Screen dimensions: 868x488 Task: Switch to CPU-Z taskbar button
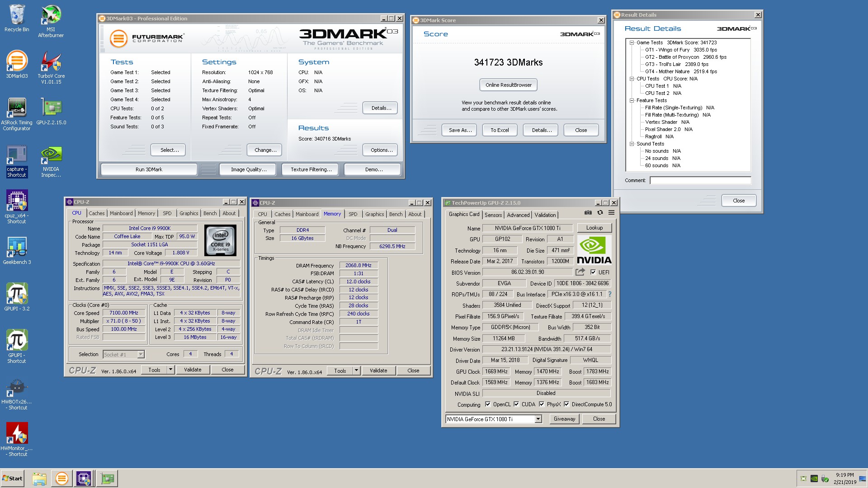(x=84, y=479)
